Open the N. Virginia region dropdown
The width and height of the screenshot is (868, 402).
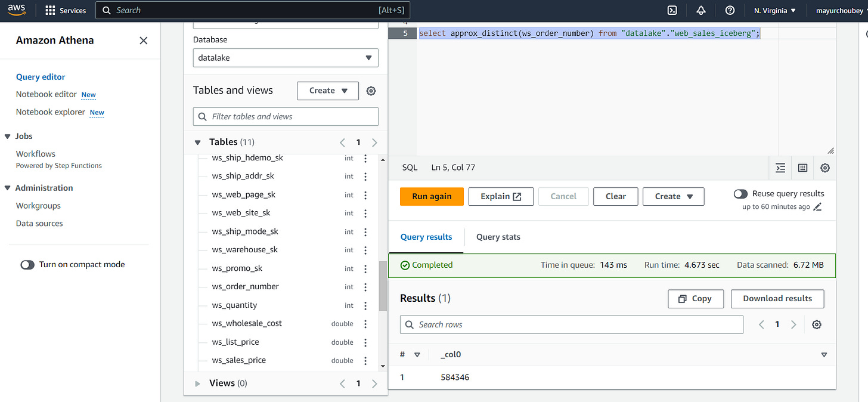point(774,10)
